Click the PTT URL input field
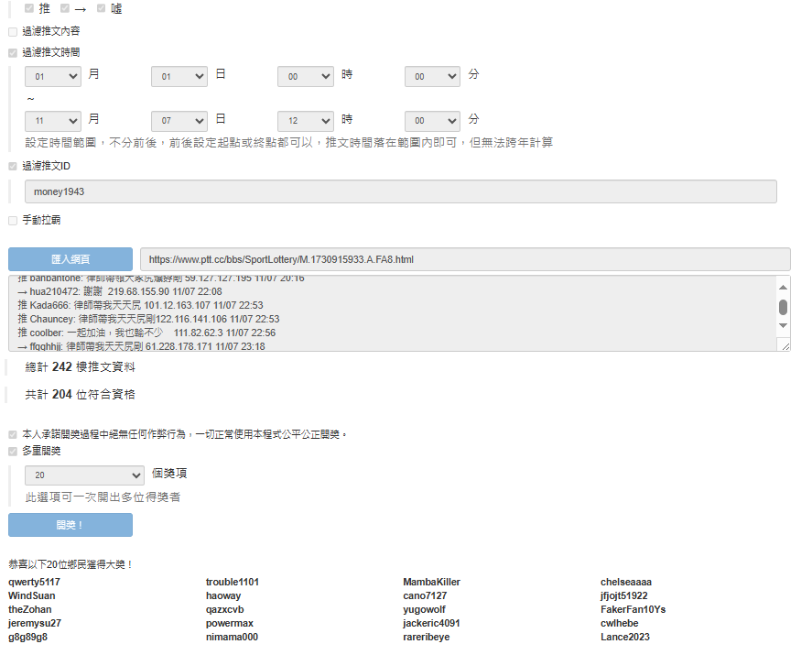 click(464, 259)
